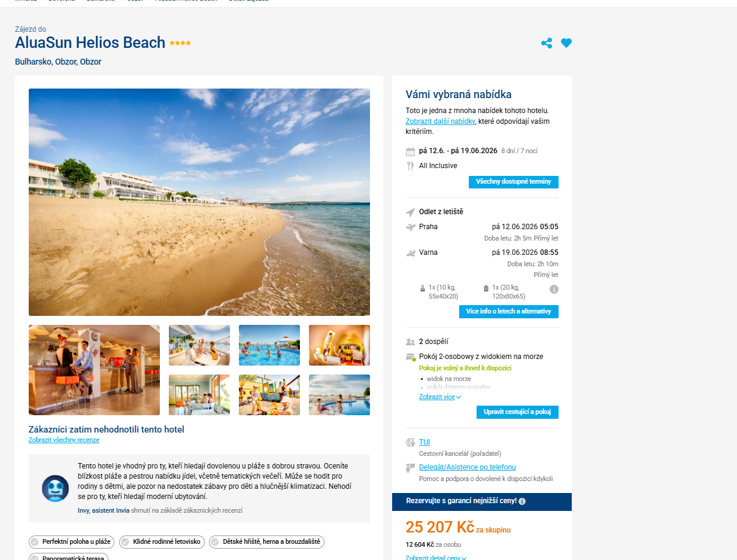Viewport: 737px width, 560px height.
Task: Open Zobrazit všechny recenze link
Action: point(64,440)
